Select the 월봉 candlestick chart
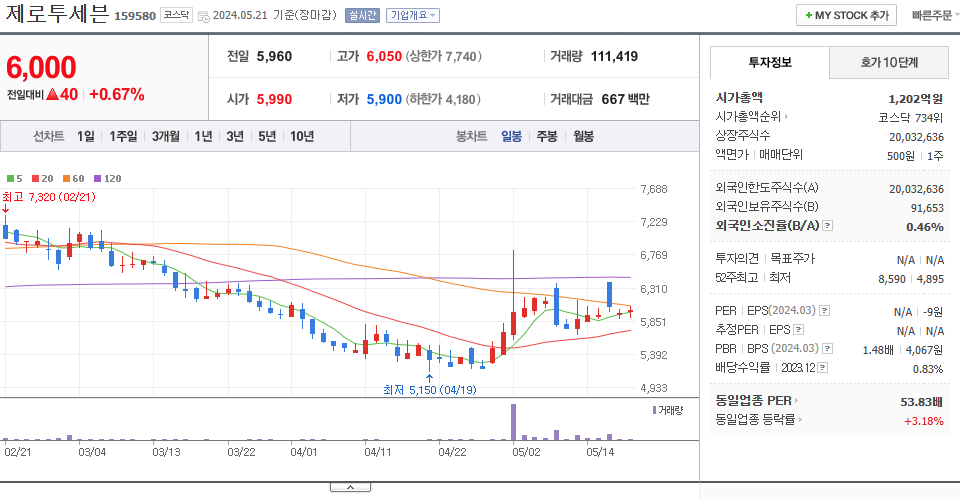 (583, 136)
